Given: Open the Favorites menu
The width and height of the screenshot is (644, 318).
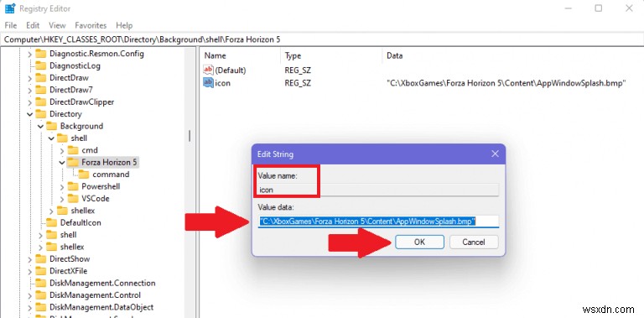Looking at the screenshot, I should (x=91, y=25).
